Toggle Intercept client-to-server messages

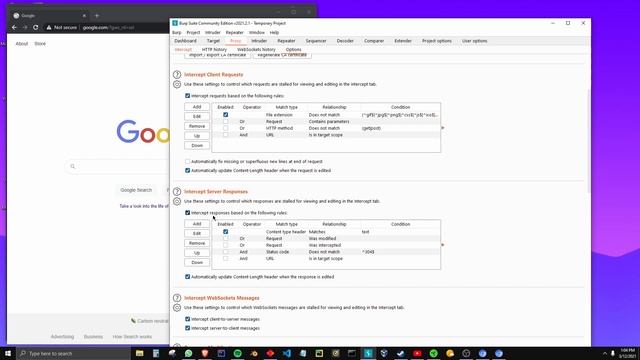click(188, 319)
